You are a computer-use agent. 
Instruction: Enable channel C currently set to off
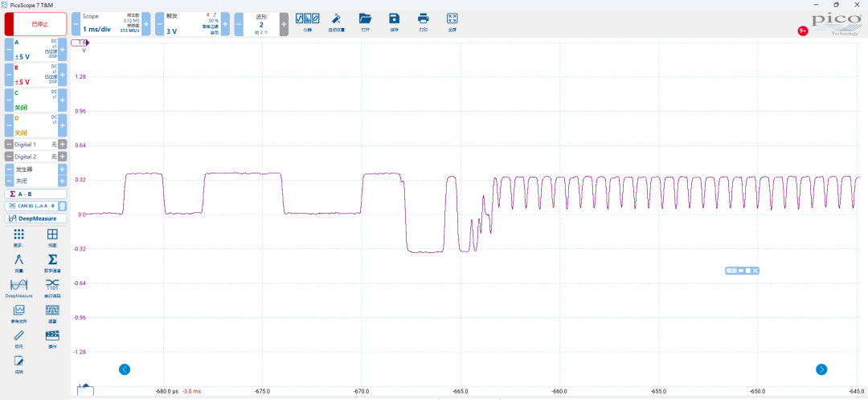click(35, 100)
